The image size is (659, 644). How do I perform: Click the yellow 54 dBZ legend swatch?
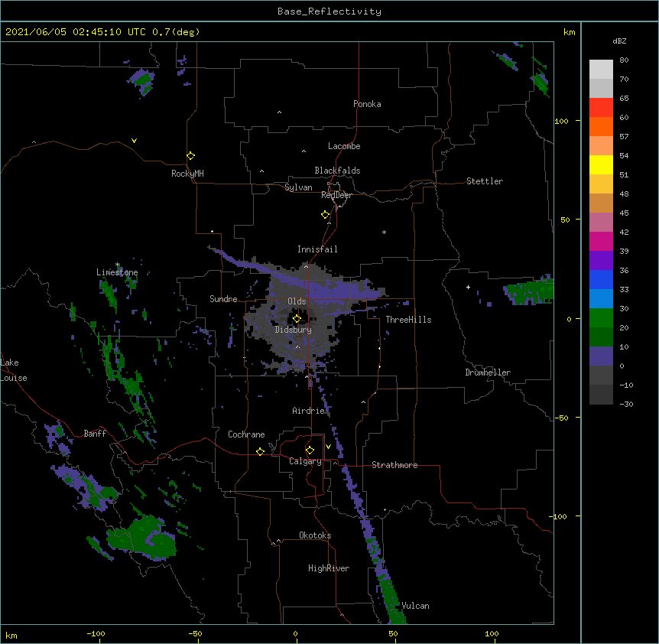[601, 164]
